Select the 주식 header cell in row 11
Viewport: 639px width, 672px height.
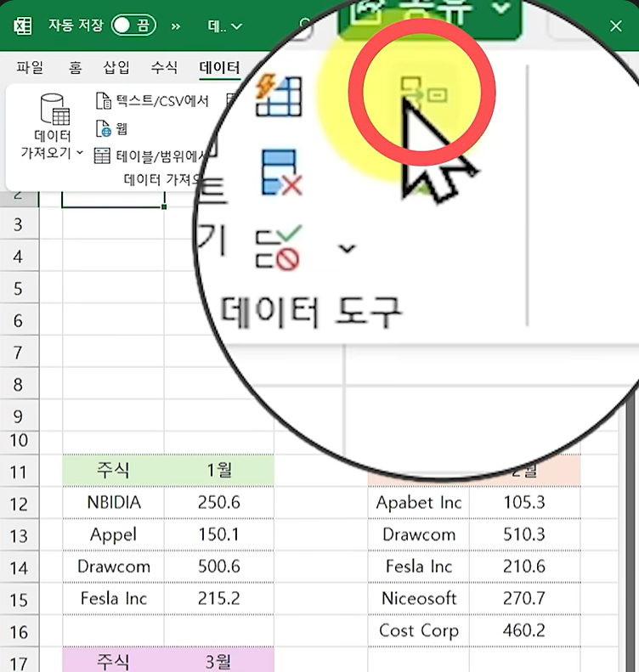click(113, 471)
